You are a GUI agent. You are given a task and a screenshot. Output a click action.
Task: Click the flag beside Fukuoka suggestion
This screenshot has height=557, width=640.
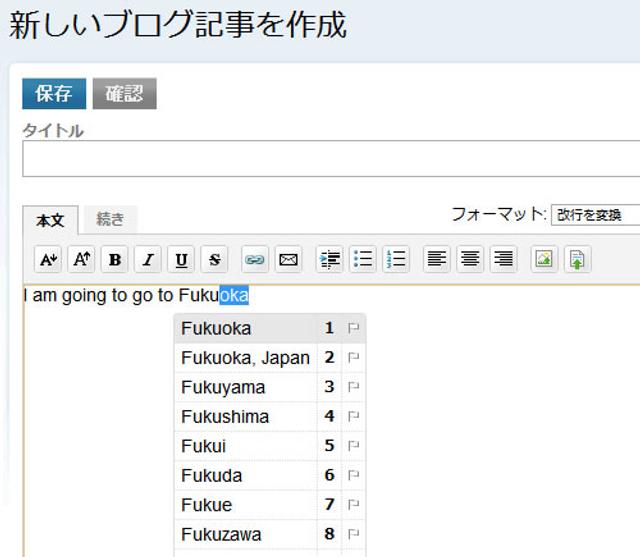353,328
